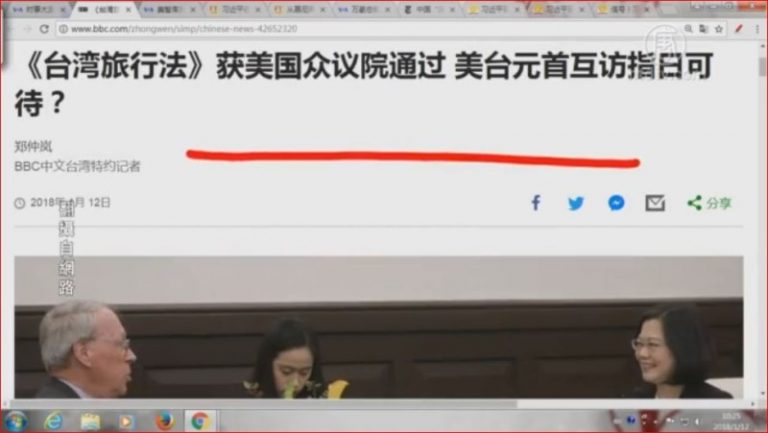The height and width of the screenshot is (433, 768).
Task: Share the article by email envelope icon
Action: (655, 203)
